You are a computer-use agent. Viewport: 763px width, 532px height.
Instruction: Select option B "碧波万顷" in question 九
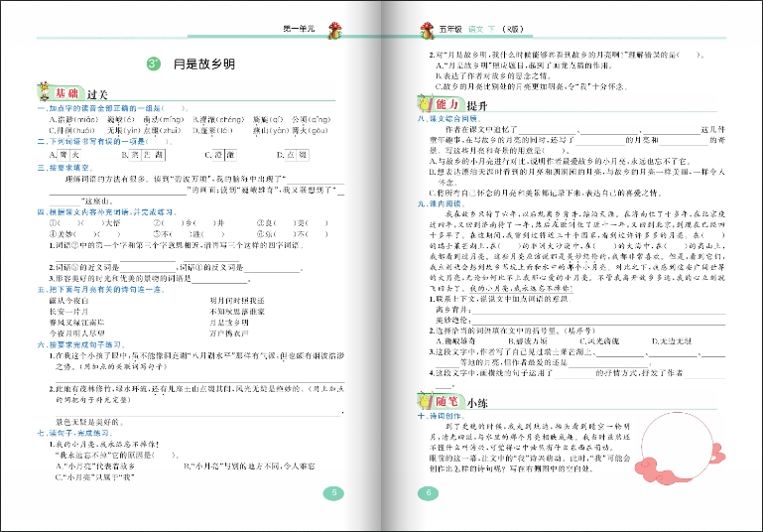click(x=528, y=341)
